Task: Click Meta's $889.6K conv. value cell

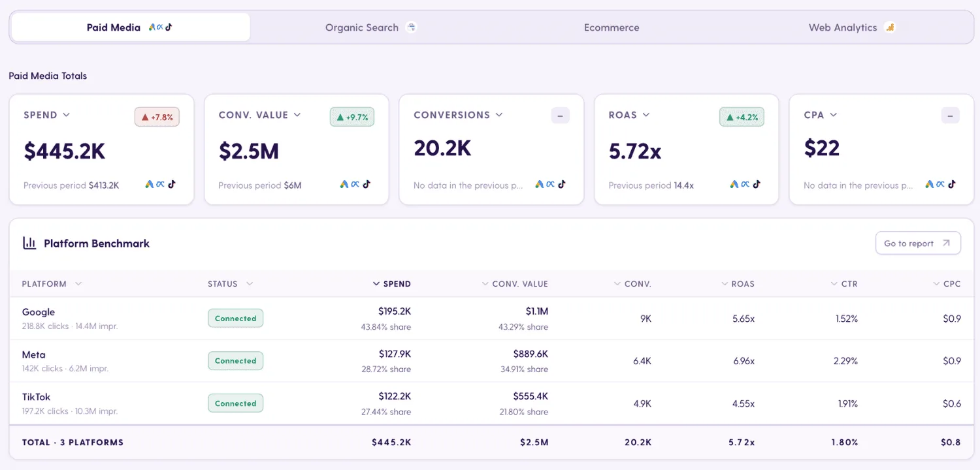Action: pyautogui.click(x=531, y=354)
